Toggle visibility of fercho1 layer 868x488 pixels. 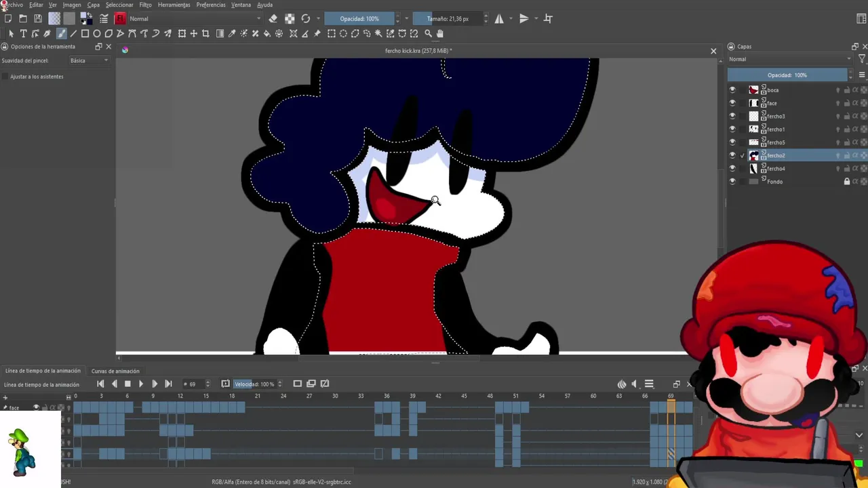(x=732, y=129)
